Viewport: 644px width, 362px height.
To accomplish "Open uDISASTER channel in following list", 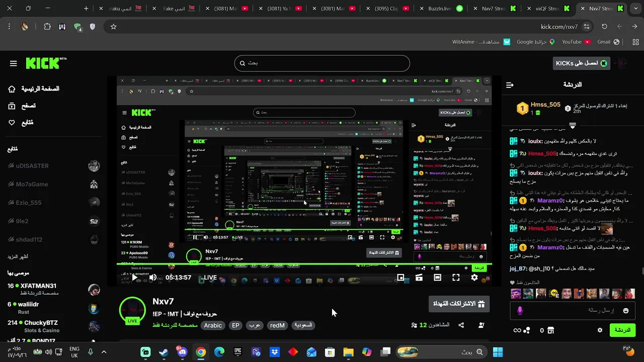I will click(54, 166).
